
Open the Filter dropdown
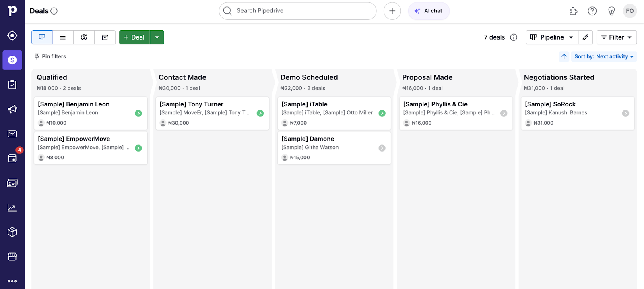pos(616,37)
